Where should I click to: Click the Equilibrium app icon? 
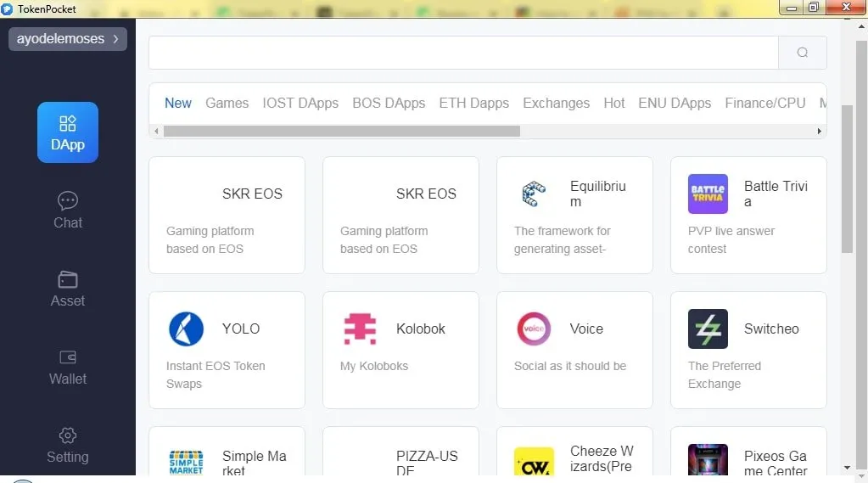click(x=534, y=194)
